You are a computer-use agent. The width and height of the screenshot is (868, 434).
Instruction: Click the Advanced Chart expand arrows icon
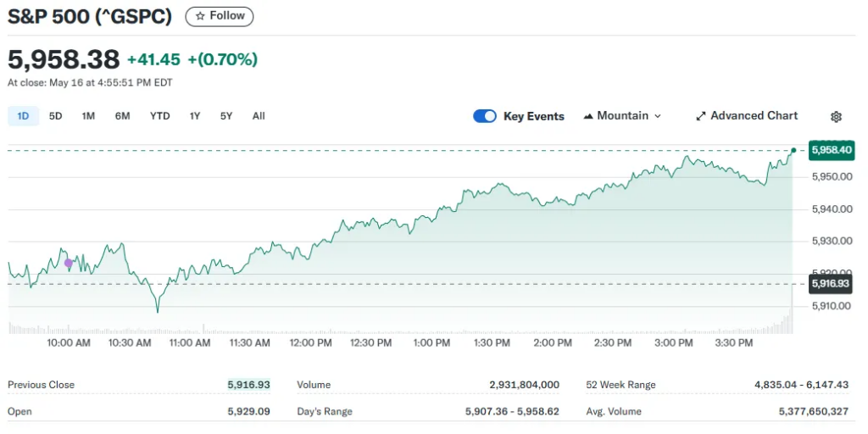701,117
